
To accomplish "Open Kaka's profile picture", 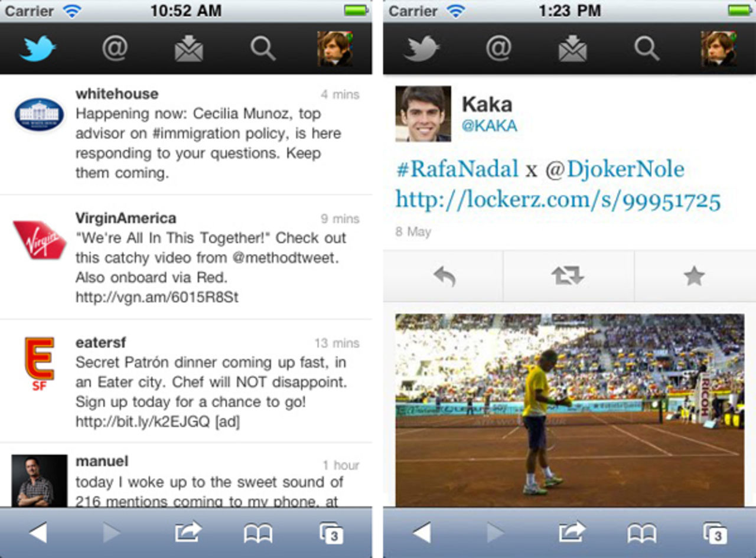I will (x=423, y=114).
